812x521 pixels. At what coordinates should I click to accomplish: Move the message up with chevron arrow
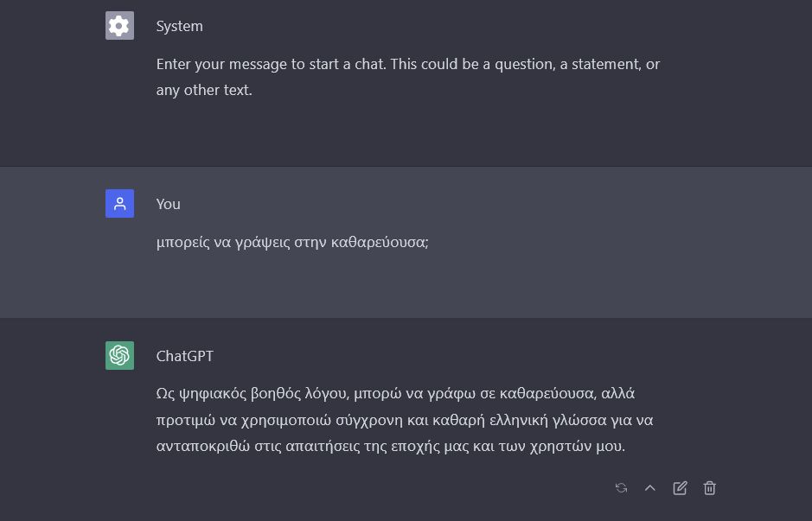[650, 488]
